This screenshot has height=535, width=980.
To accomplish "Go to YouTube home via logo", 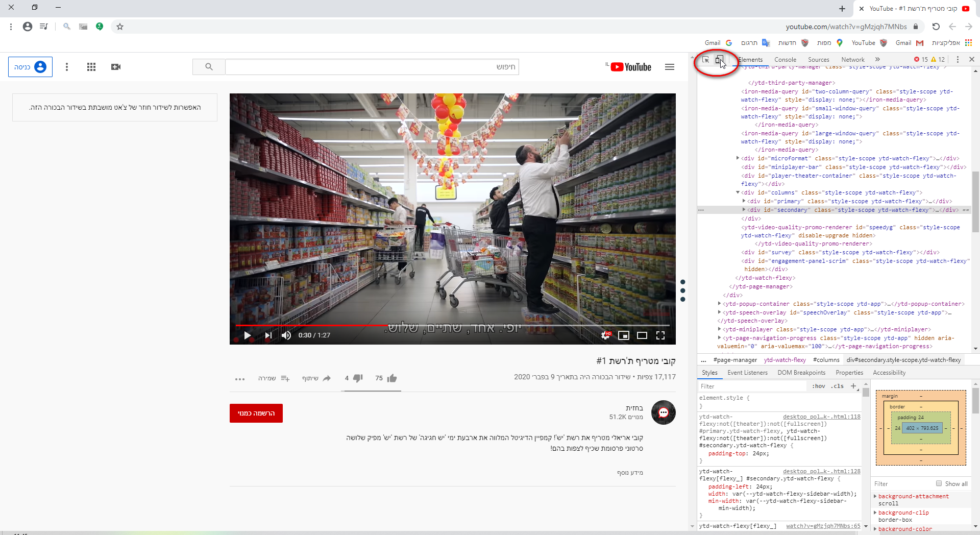I will click(x=631, y=67).
